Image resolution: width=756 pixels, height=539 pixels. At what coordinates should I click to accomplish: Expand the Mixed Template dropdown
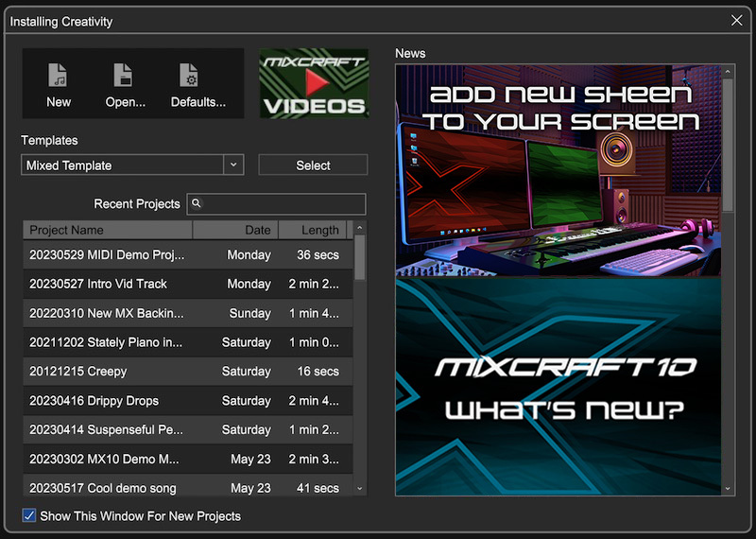coord(232,165)
